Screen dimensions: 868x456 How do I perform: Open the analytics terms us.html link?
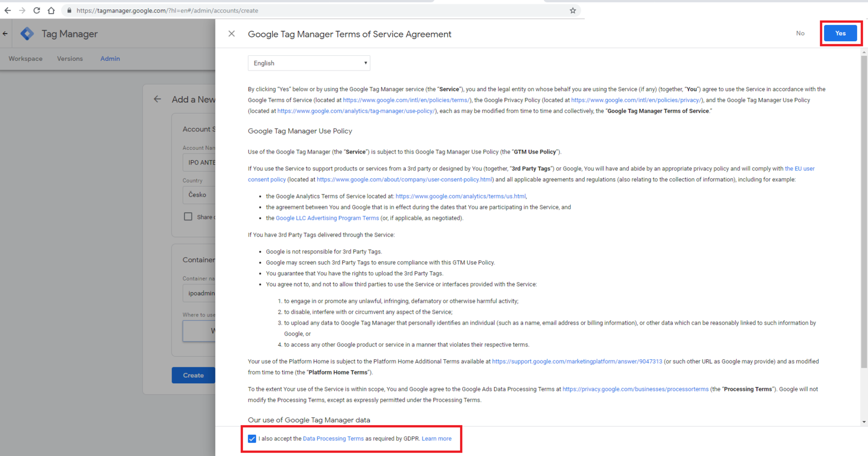pos(461,197)
